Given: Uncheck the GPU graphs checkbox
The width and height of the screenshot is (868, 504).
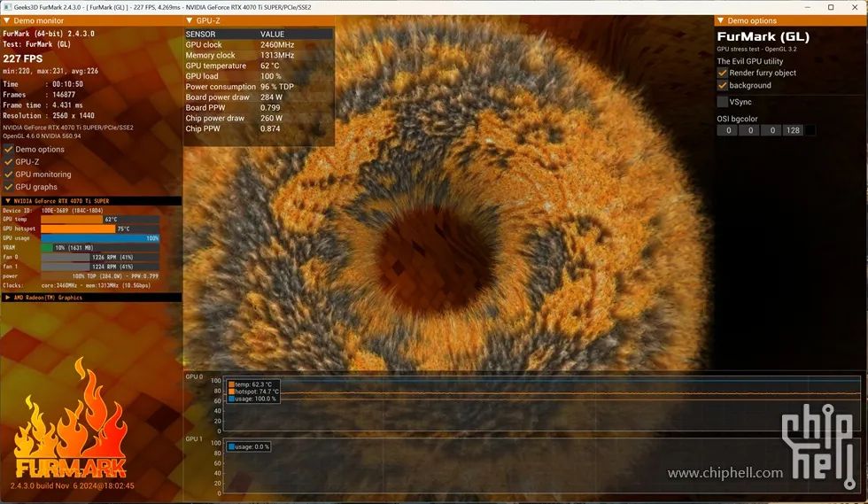Looking at the screenshot, I should coord(8,187).
